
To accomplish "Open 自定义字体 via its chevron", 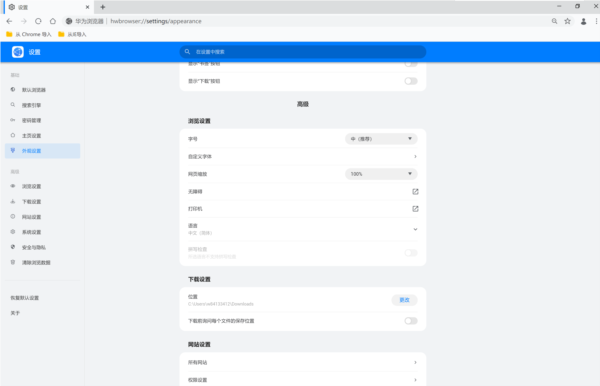I will (x=415, y=156).
